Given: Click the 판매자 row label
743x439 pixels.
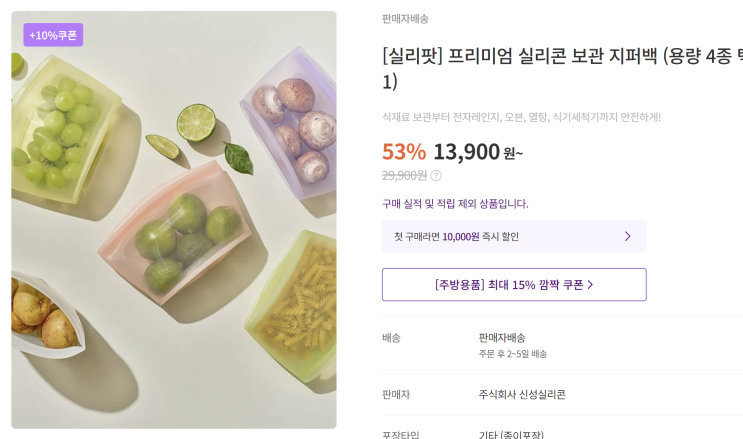Looking at the screenshot, I should (396, 394).
